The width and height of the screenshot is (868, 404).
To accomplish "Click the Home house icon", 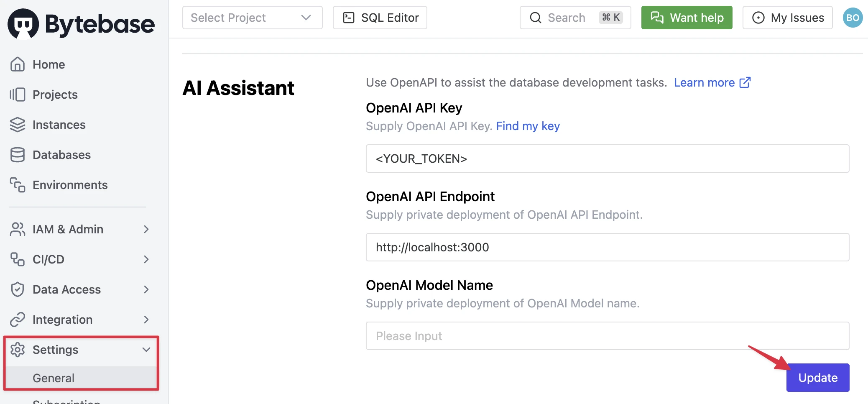I will tap(18, 64).
